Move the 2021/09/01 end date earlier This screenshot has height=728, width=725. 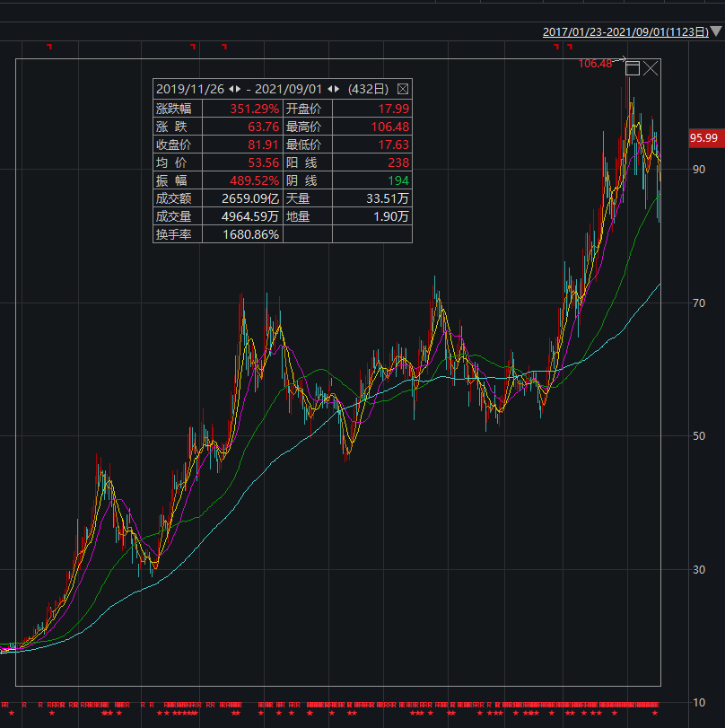pos(329,89)
